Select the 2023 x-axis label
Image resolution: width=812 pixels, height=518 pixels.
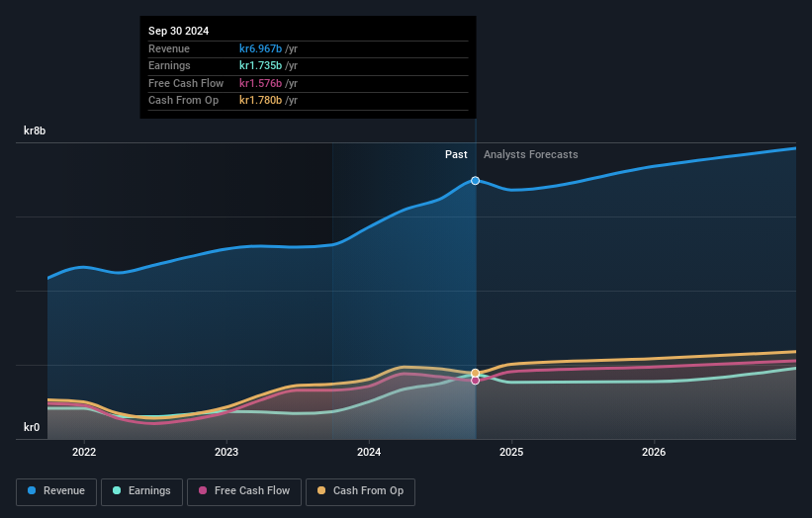(226, 453)
